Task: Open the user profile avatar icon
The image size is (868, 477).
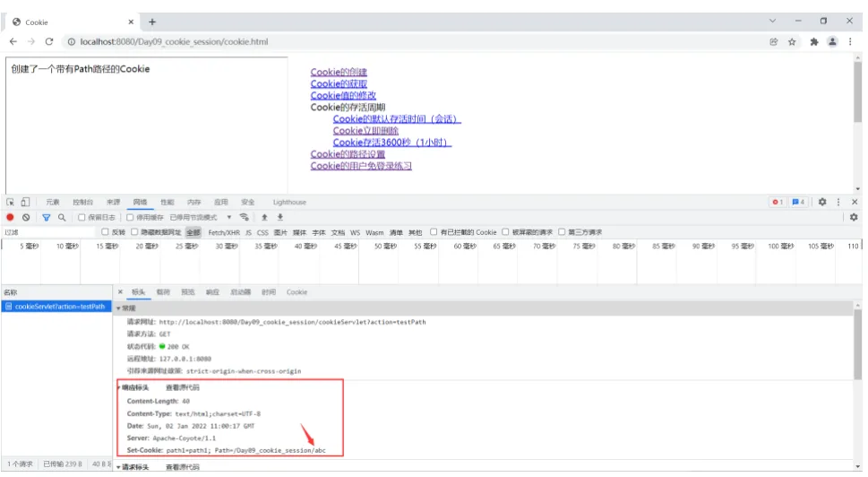Action: coord(832,41)
